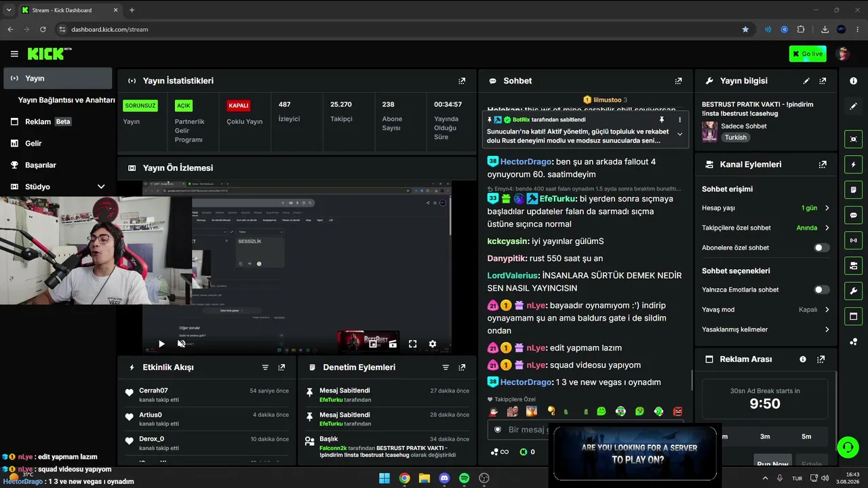
Task: Play the stream preview
Action: [x=161, y=344]
